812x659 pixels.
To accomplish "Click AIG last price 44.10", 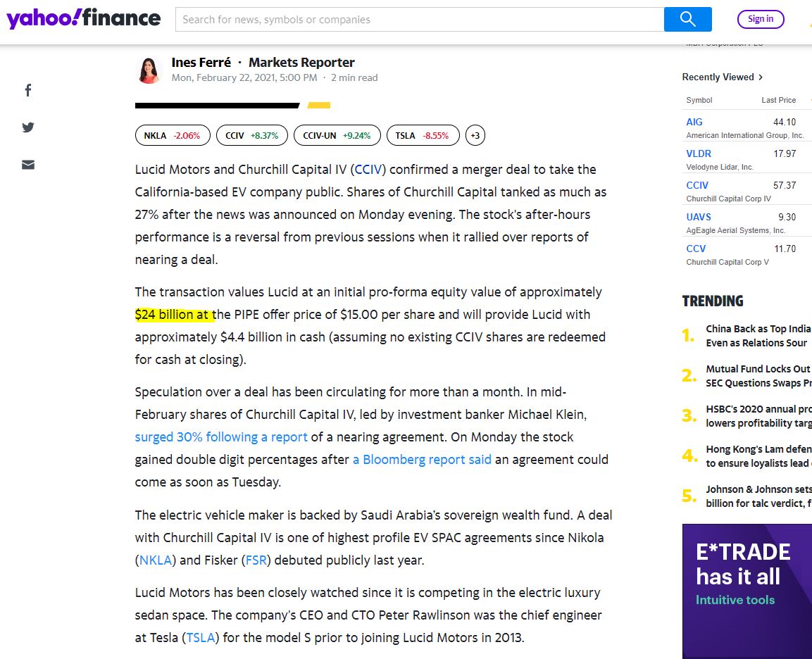I will coord(785,122).
